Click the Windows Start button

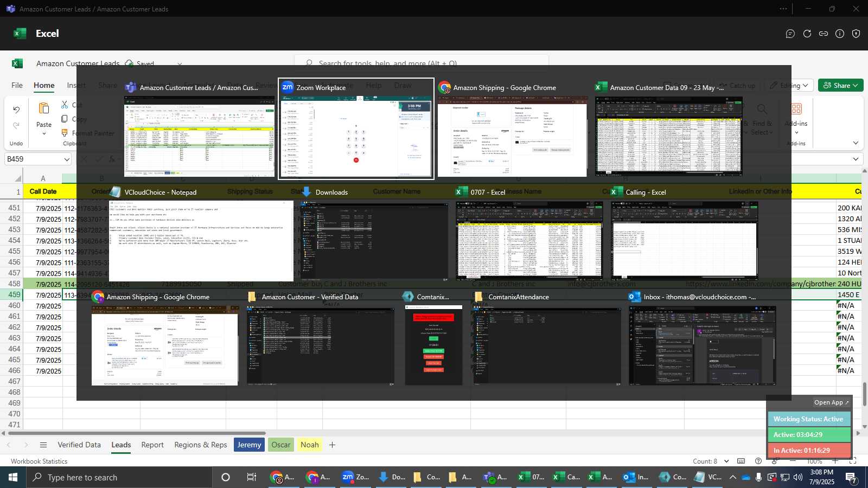click(x=12, y=477)
